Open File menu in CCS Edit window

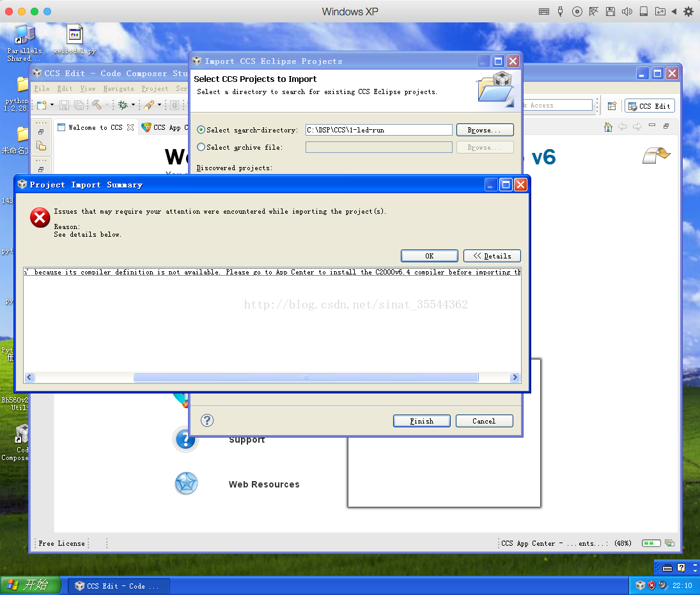pyautogui.click(x=42, y=88)
